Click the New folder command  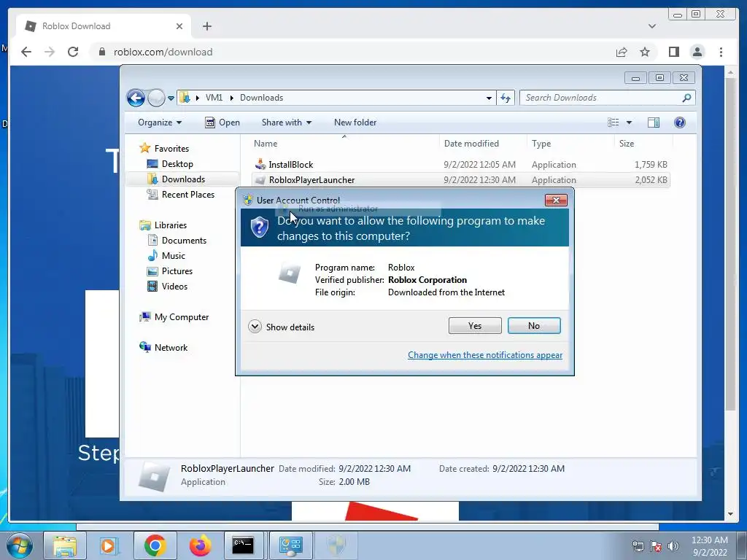(355, 122)
